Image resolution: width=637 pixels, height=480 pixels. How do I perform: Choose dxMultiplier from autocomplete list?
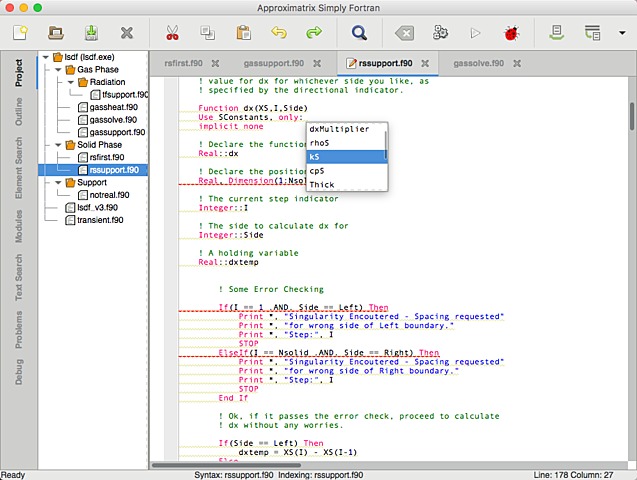[x=345, y=129]
